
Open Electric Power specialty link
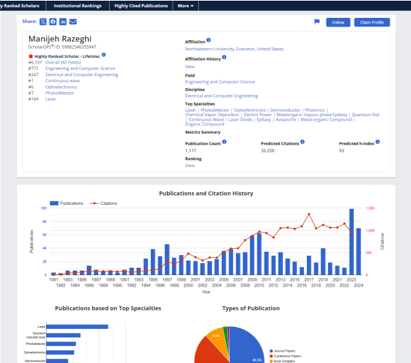(x=258, y=115)
